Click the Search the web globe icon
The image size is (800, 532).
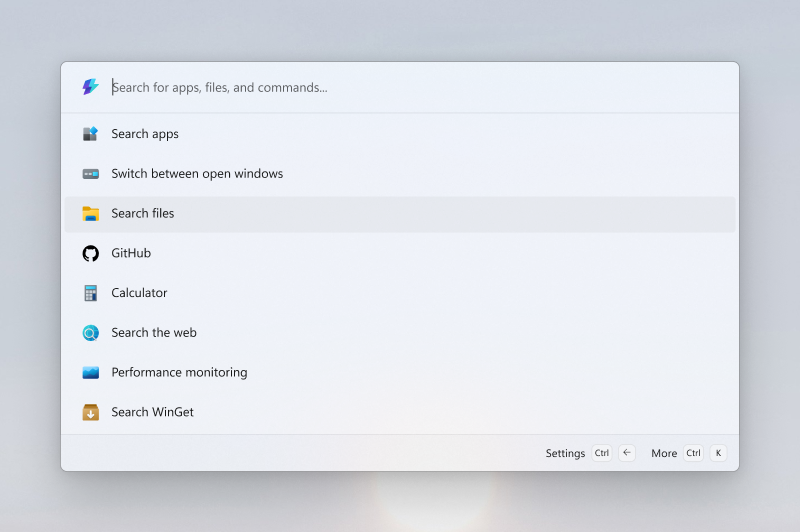pos(90,333)
